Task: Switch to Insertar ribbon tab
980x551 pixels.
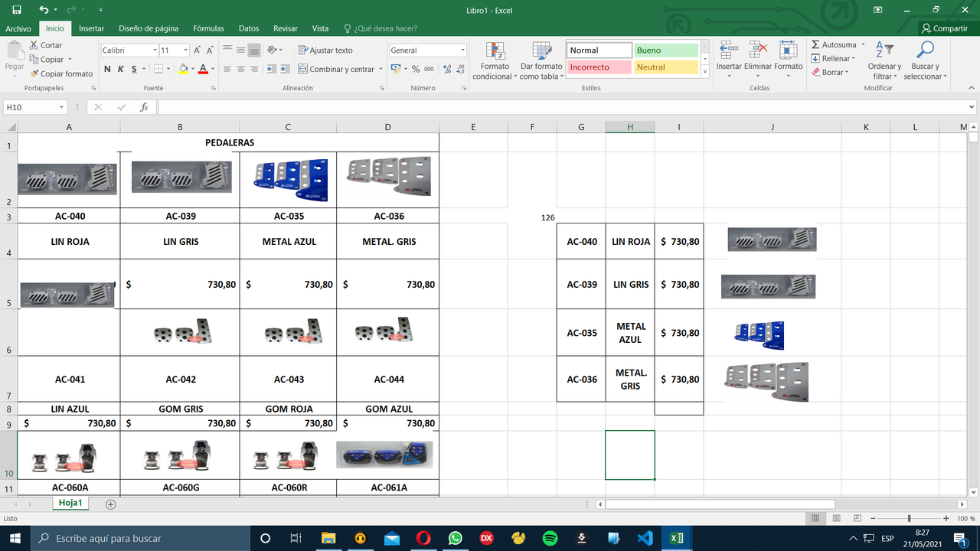Action: [x=92, y=28]
